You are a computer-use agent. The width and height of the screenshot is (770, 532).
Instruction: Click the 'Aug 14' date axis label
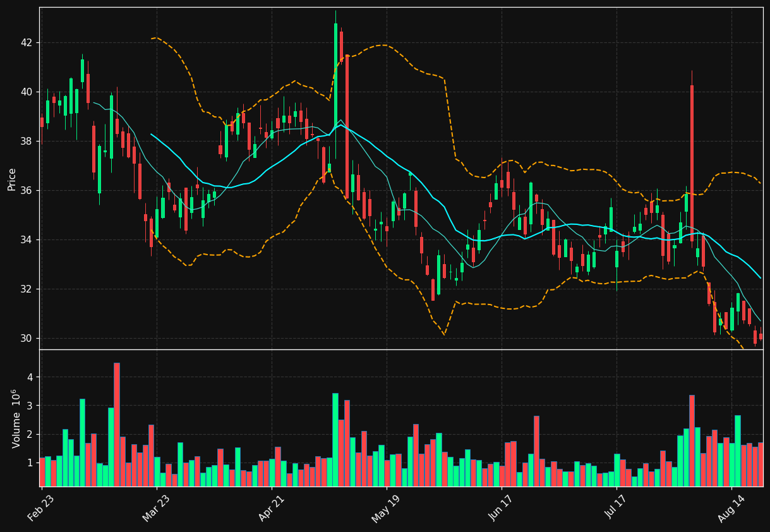coord(730,508)
